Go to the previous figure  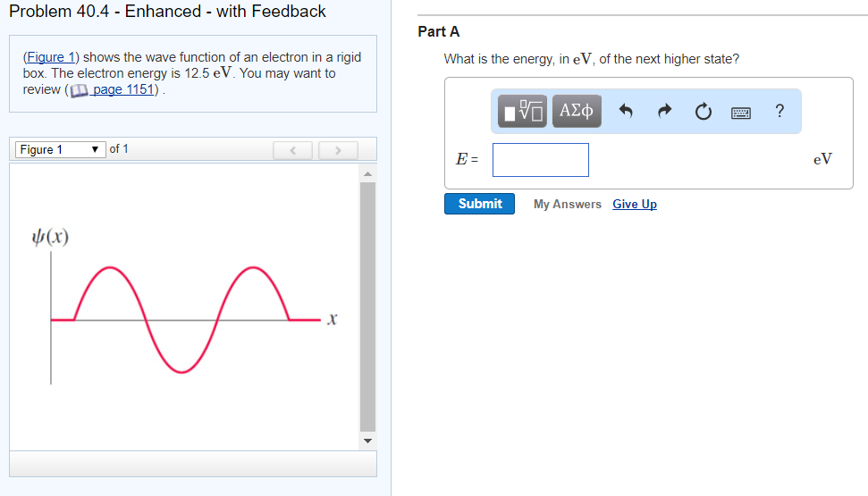click(x=292, y=150)
